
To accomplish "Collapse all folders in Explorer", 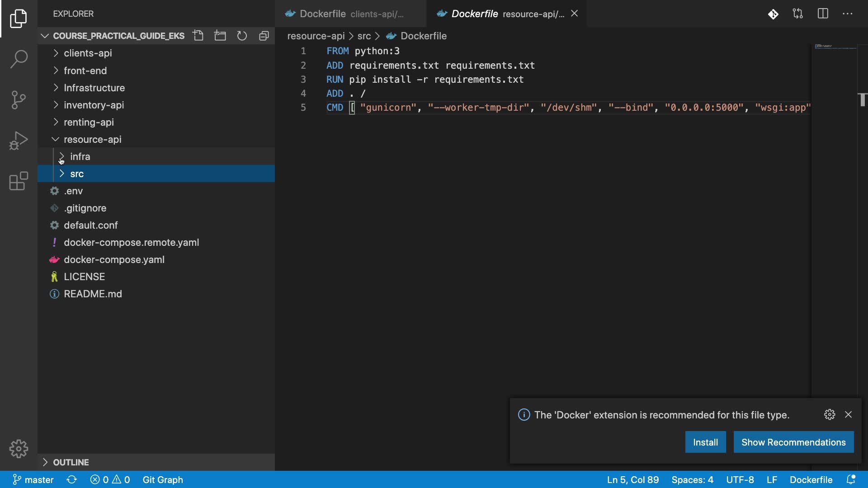I will point(264,36).
